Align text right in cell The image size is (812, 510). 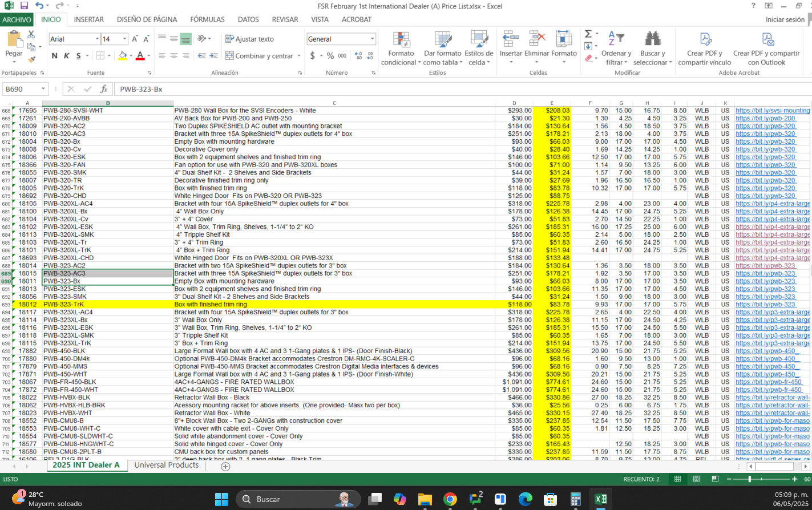tap(186, 56)
